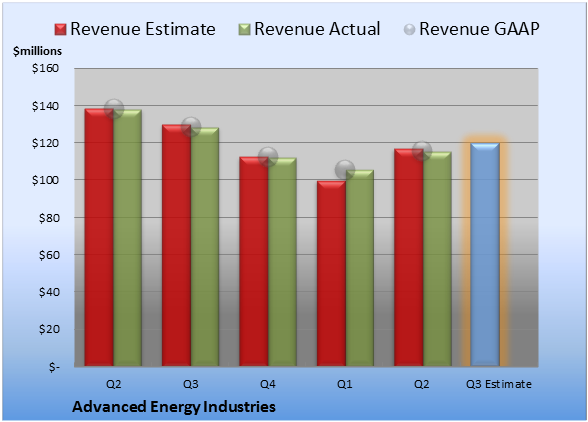Image resolution: width=588 pixels, height=422 pixels.
Task: Click the '$120' axis value
Action: [45, 143]
